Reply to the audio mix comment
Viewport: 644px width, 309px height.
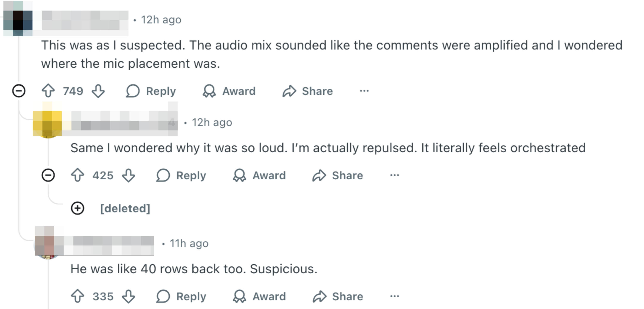[x=151, y=91]
